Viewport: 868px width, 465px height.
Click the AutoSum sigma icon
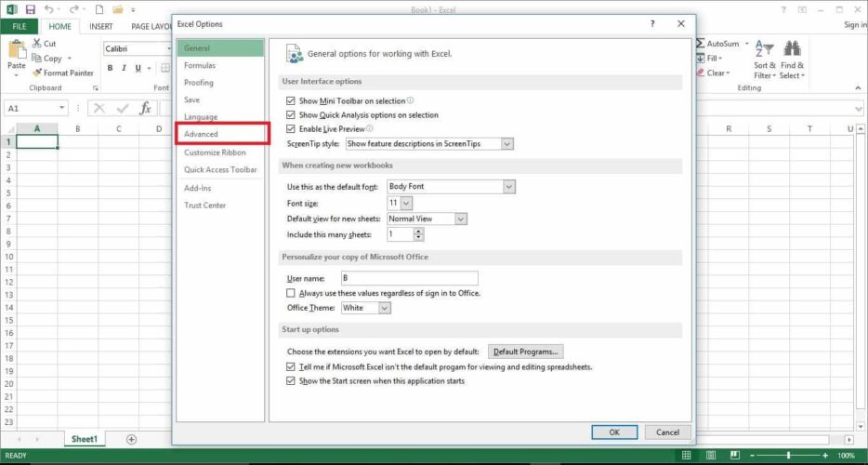[x=701, y=43]
